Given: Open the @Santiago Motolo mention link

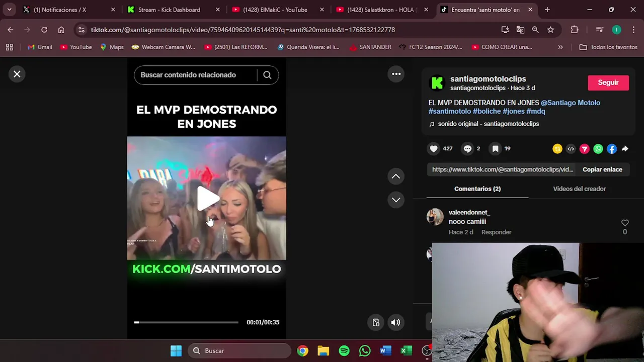Looking at the screenshot, I should pos(571,103).
